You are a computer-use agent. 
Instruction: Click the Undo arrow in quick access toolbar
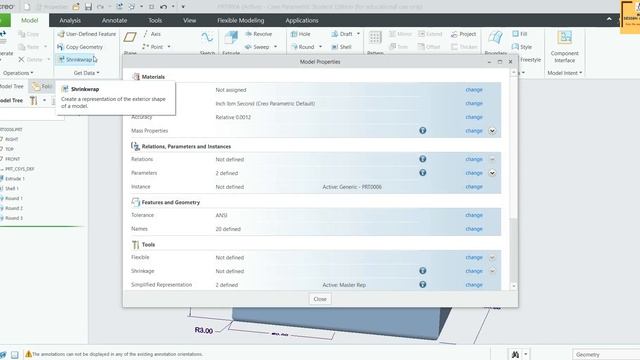[x=163, y=7]
